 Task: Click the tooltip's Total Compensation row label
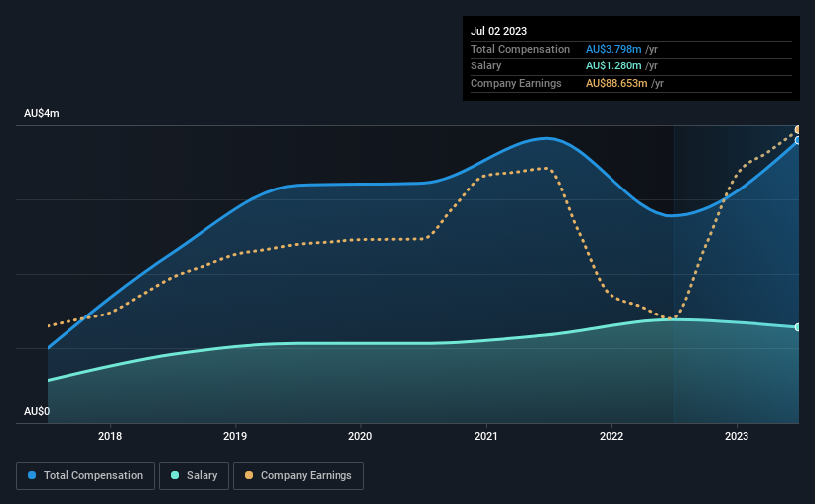520,49
